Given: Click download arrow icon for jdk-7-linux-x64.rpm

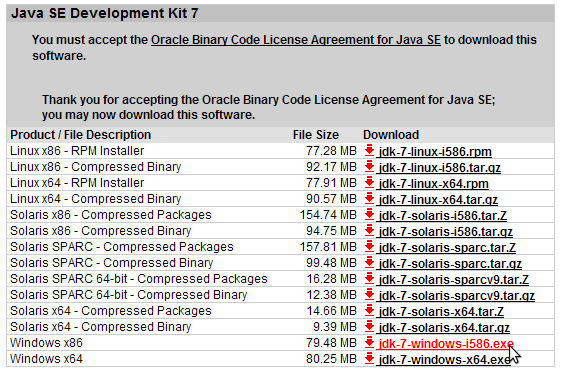Looking at the screenshot, I should click(x=369, y=183).
